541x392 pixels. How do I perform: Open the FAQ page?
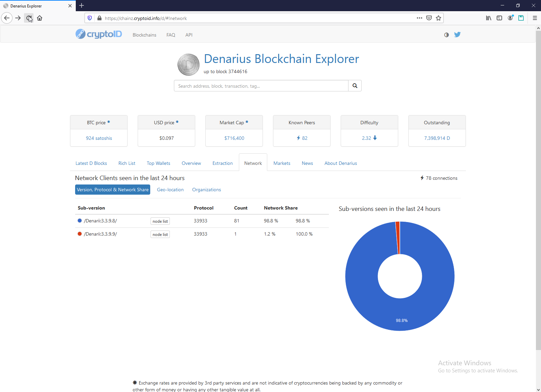point(171,35)
